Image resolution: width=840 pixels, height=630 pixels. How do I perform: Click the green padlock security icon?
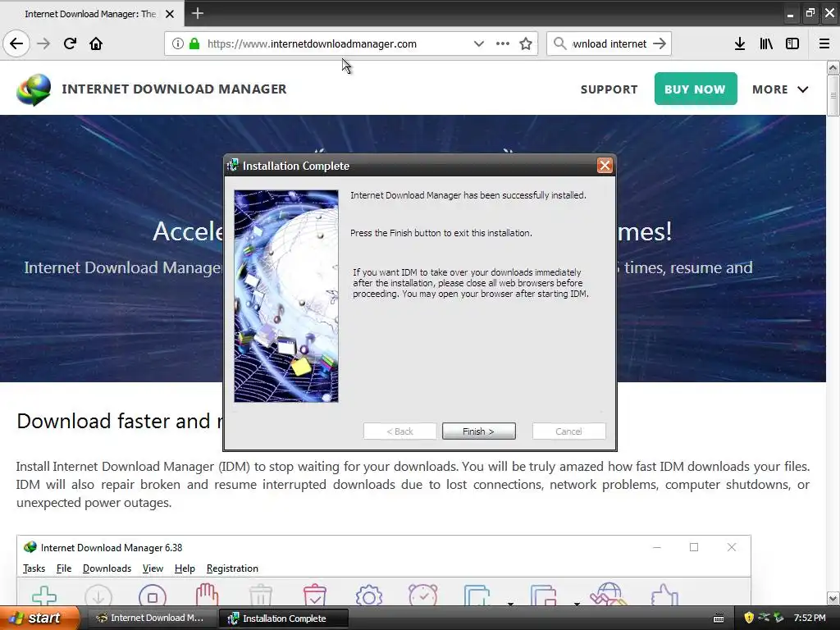tap(194, 43)
